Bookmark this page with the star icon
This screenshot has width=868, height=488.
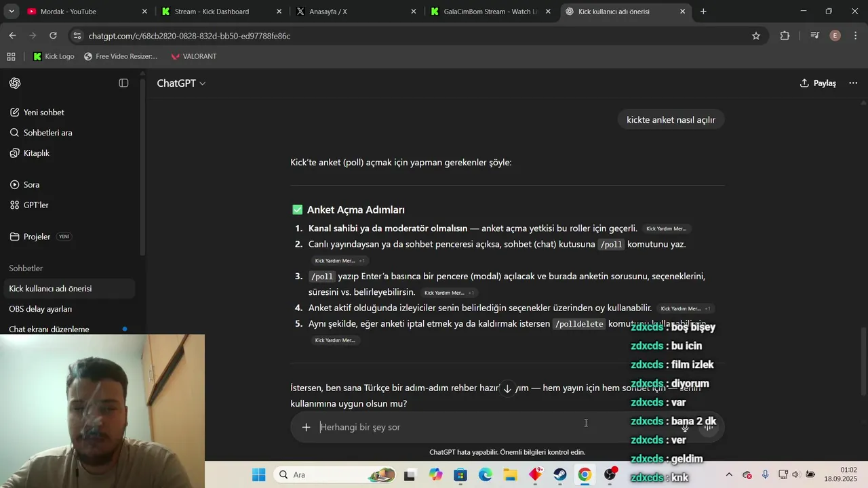pyautogui.click(x=756, y=36)
